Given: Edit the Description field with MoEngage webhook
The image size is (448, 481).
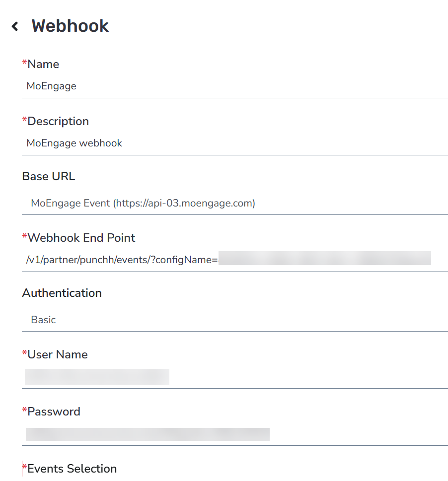Looking at the screenshot, I should [235, 143].
